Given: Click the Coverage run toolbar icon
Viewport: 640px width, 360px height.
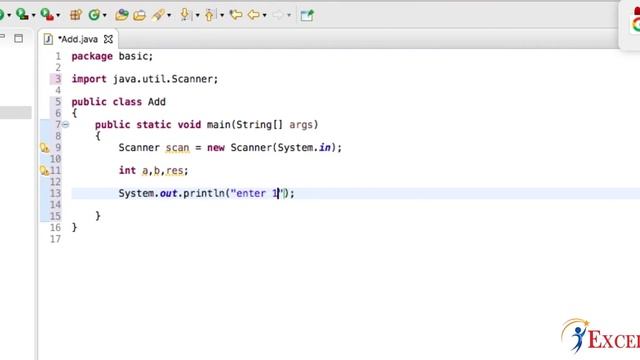Looking at the screenshot, I should pyautogui.click(x=22, y=15).
